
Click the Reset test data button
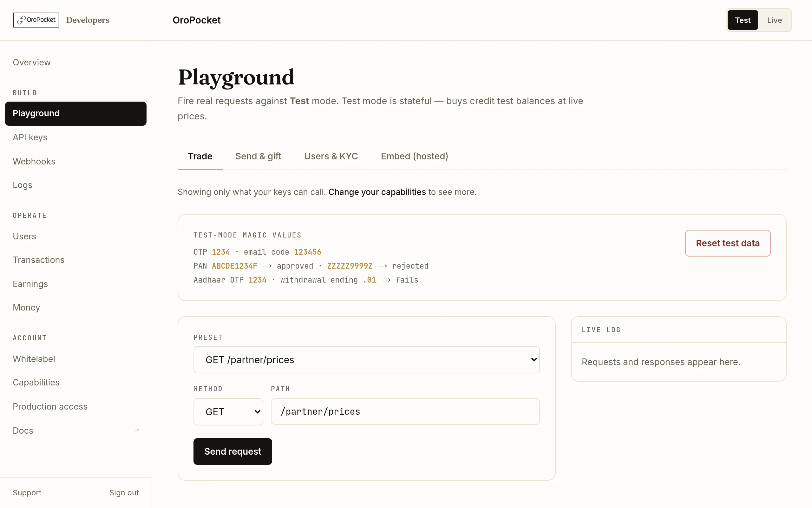click(727, 243)
